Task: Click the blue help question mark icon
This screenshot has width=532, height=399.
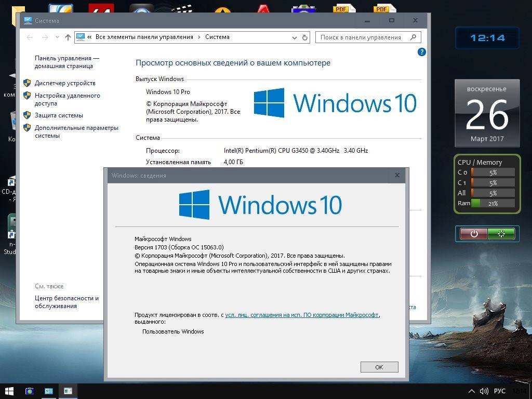Action: tap(421, 52)
